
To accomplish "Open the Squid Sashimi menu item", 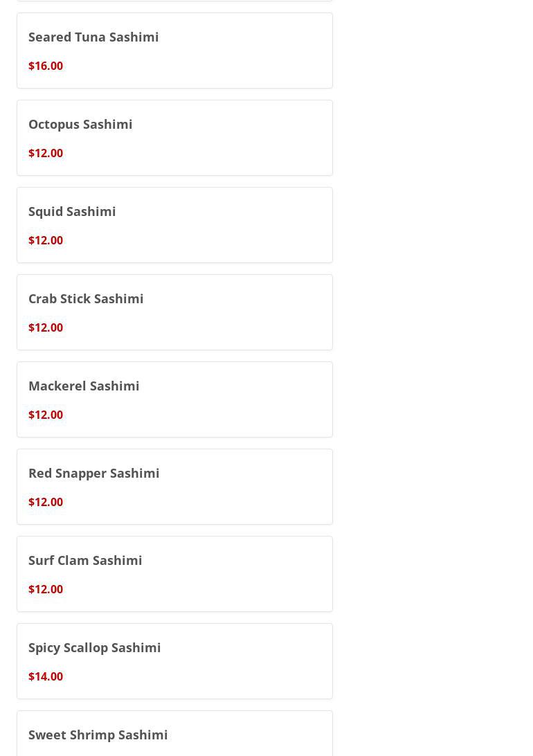I will (x=72, y=211).
